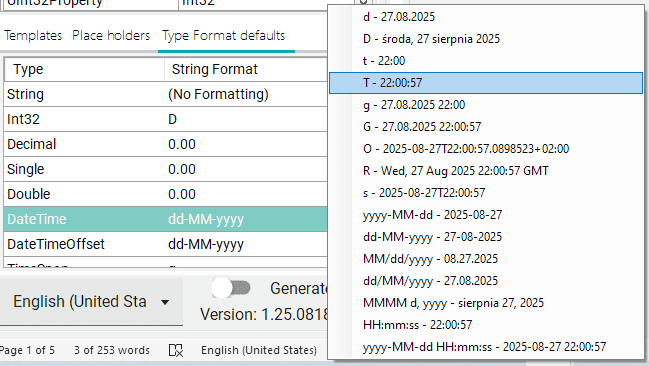Choose 'yyyy-MM-dd HH:mm:ss' full format option

(x=486, y=347)
